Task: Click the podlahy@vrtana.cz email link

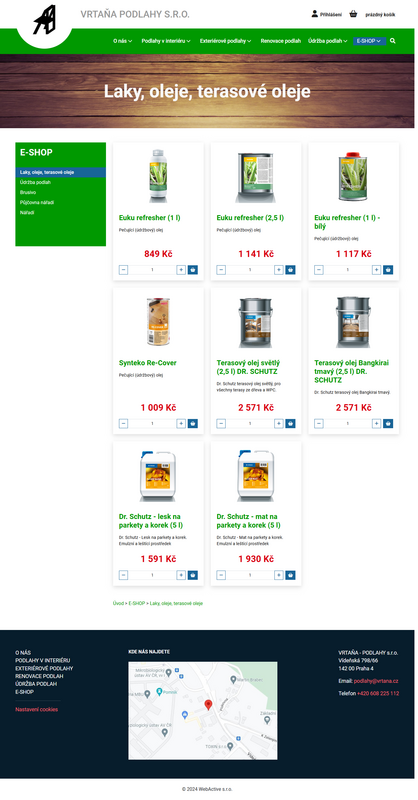Action: click(376, 681)
